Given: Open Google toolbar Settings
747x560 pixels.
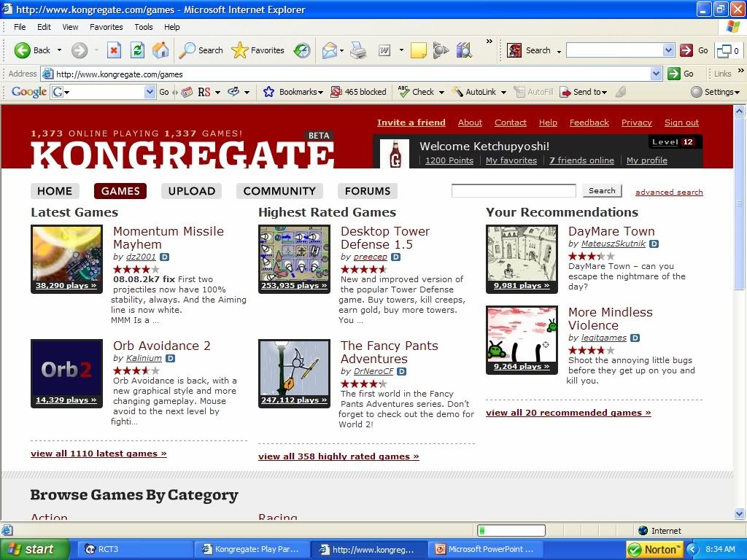Looking at the screenshot, I should [715, 92].
